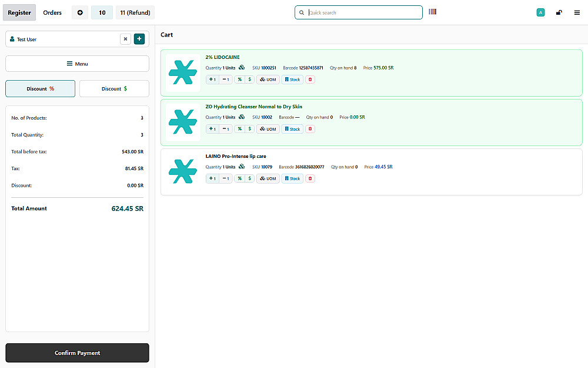Open the hamburger menu in top bar

pos(577,12)
